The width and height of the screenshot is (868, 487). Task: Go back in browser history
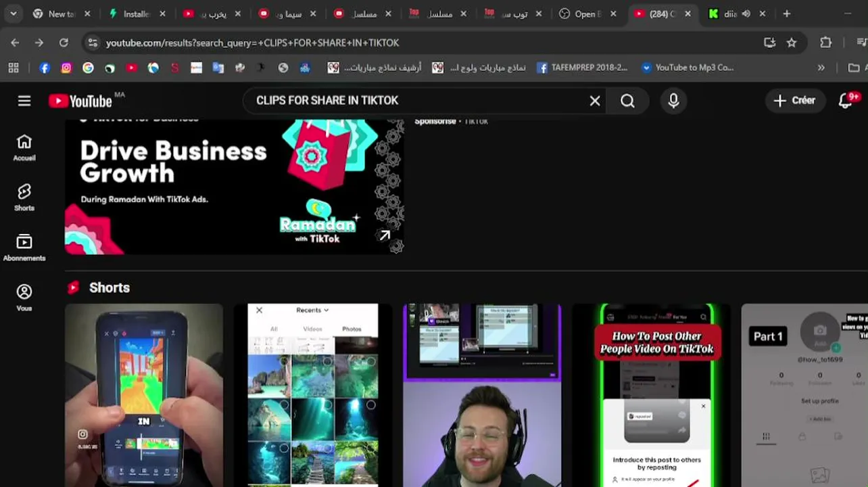[x=15, y=43]
